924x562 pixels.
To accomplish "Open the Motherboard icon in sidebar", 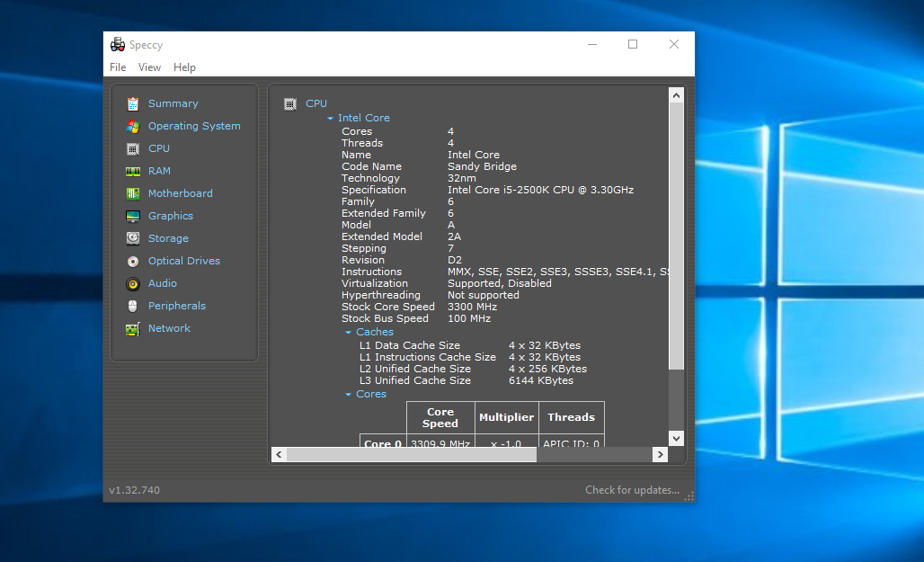I will (133, 193).
